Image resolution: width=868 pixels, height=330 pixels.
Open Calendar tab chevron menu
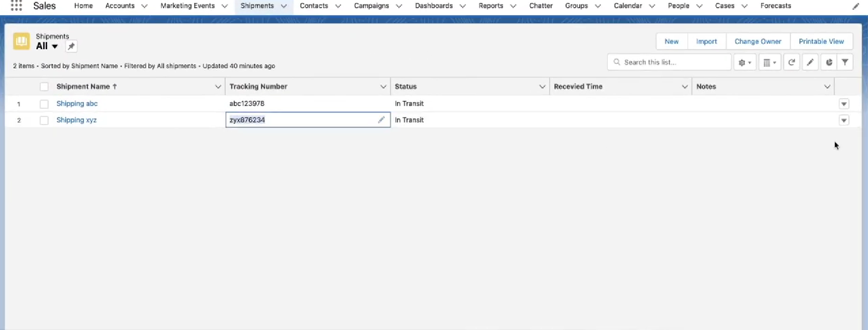(652, 6)
